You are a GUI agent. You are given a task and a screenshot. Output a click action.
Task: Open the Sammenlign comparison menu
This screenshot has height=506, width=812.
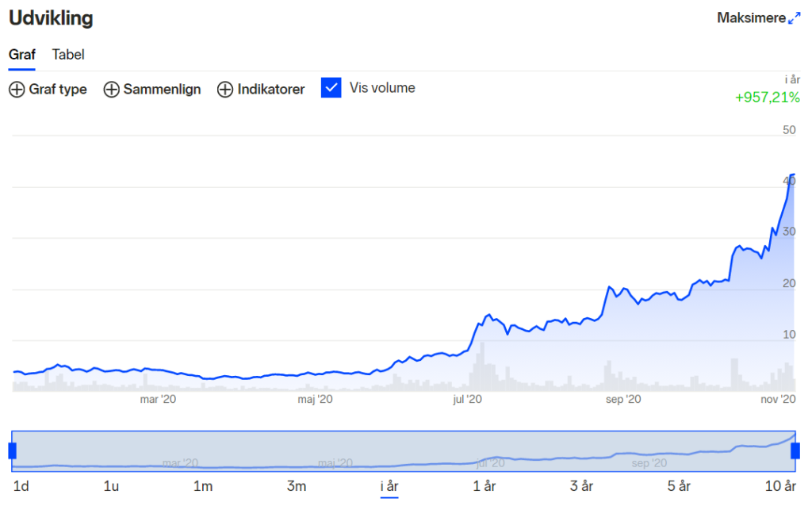coord(152,90)
